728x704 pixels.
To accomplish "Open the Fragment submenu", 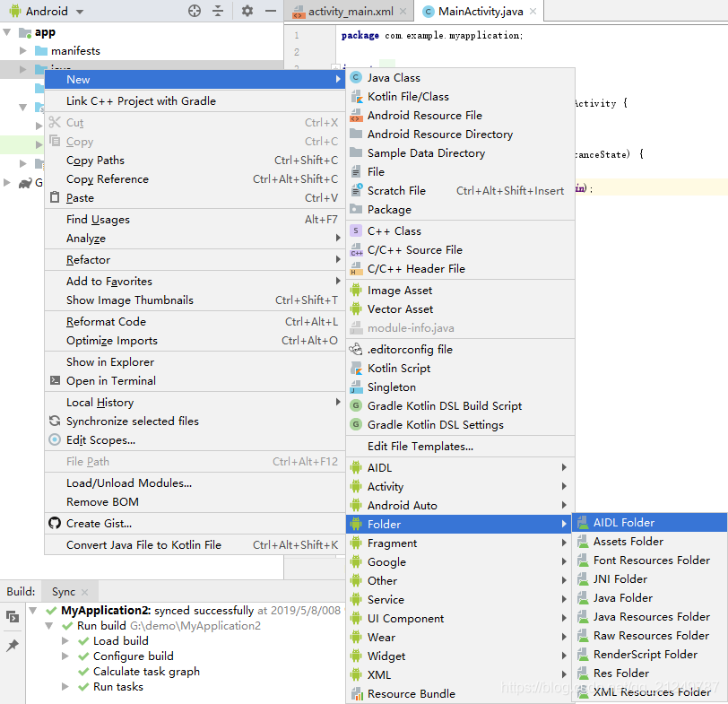I will pyautogui.click(x=460, y=543).
